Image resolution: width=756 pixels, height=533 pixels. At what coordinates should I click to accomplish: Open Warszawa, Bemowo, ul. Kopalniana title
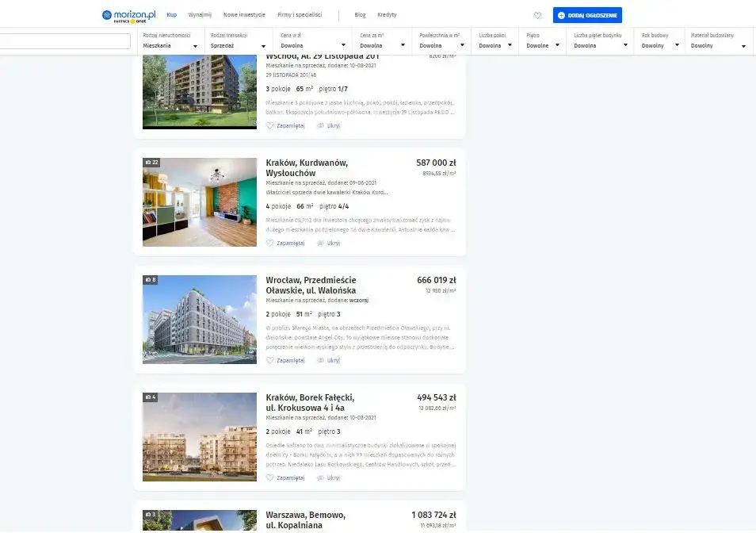pyautogui.click(x=306, y=520)
